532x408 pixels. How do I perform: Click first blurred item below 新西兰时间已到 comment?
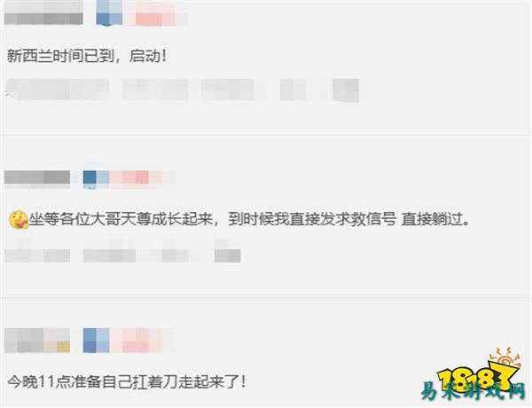point(58,90)
